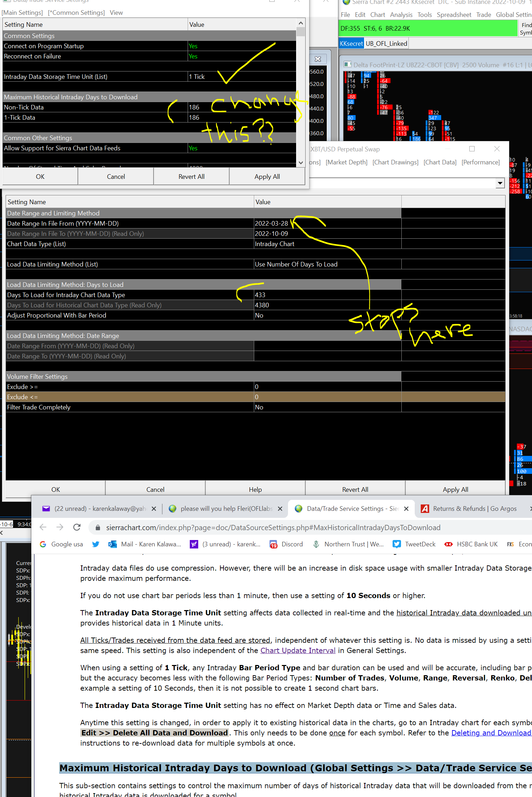Open Sierra Chart's Spreadsheet menu
The height and width of the screenshot is (797, 532).
click(x=454, y=15)
